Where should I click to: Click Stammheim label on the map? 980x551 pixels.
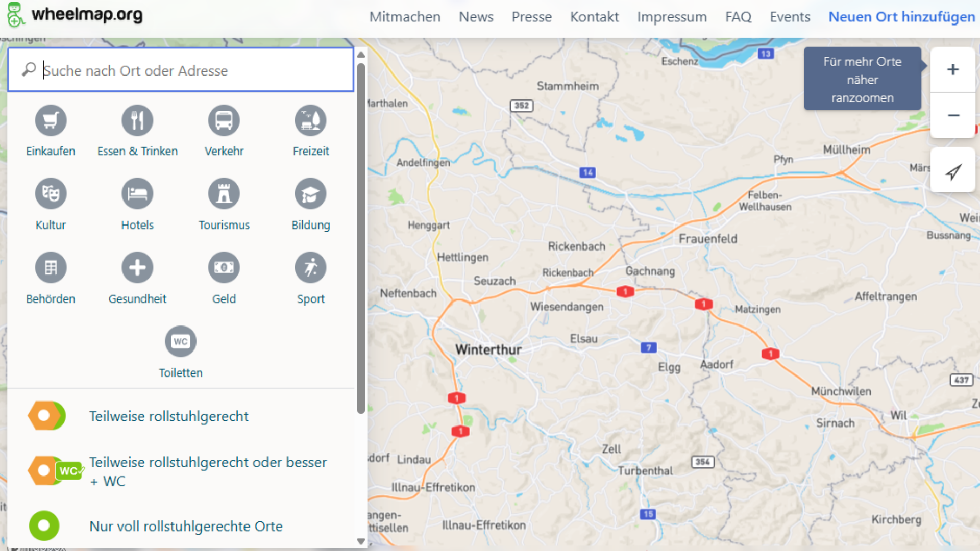(x=568, y=86)
